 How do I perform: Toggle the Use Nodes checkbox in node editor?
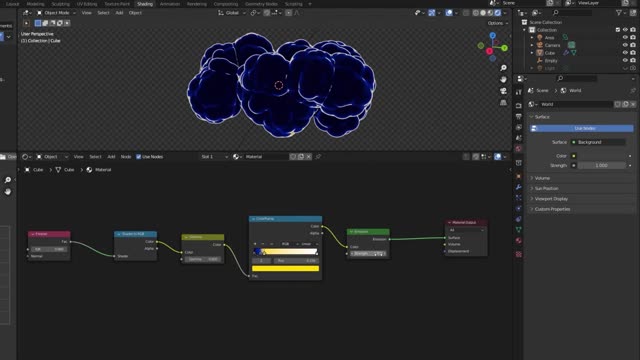click(x=138, y=157)
